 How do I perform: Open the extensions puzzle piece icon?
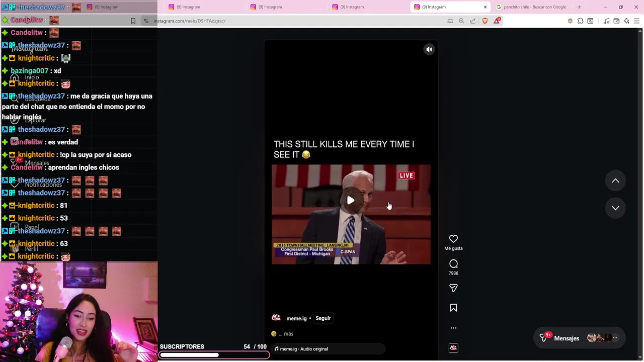pyautogui.click(x=581, y=21)
